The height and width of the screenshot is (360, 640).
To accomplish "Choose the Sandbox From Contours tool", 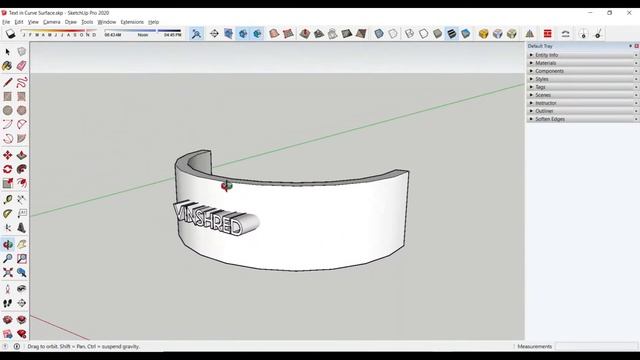I will pyautogui.click(x=274, y=33).
